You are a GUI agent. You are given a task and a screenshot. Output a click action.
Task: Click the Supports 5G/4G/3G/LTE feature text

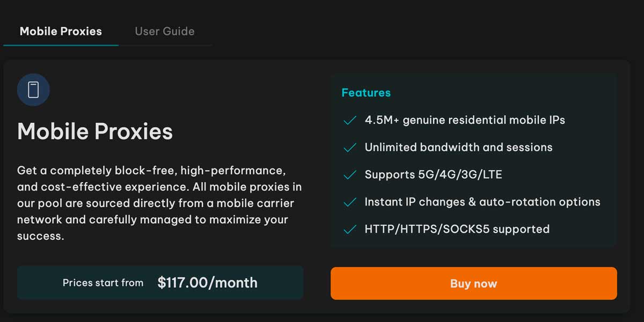tap(433, 174)
